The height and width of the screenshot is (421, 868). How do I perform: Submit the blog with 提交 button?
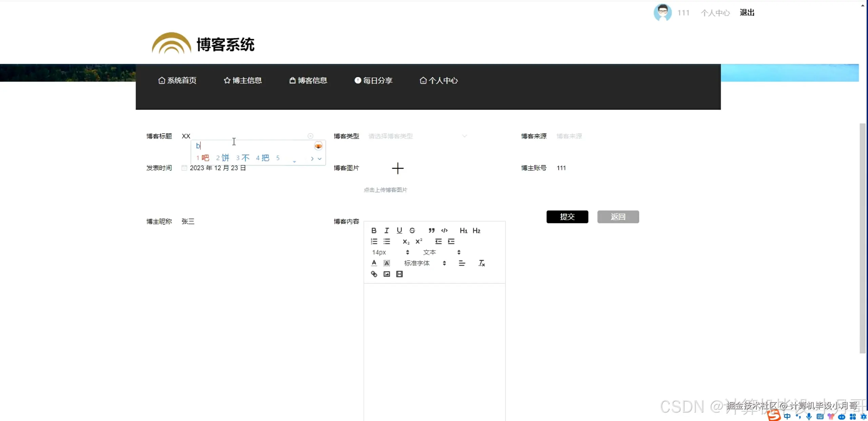coord(567,217)
